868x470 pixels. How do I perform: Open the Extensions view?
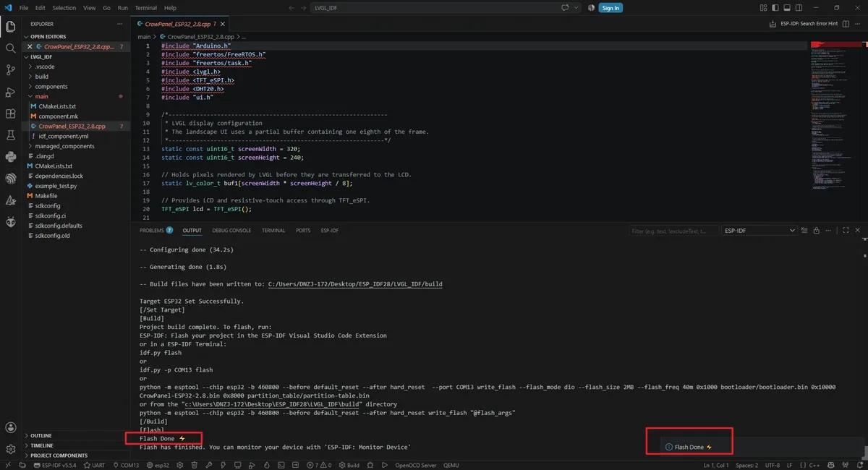coord(10,114)
